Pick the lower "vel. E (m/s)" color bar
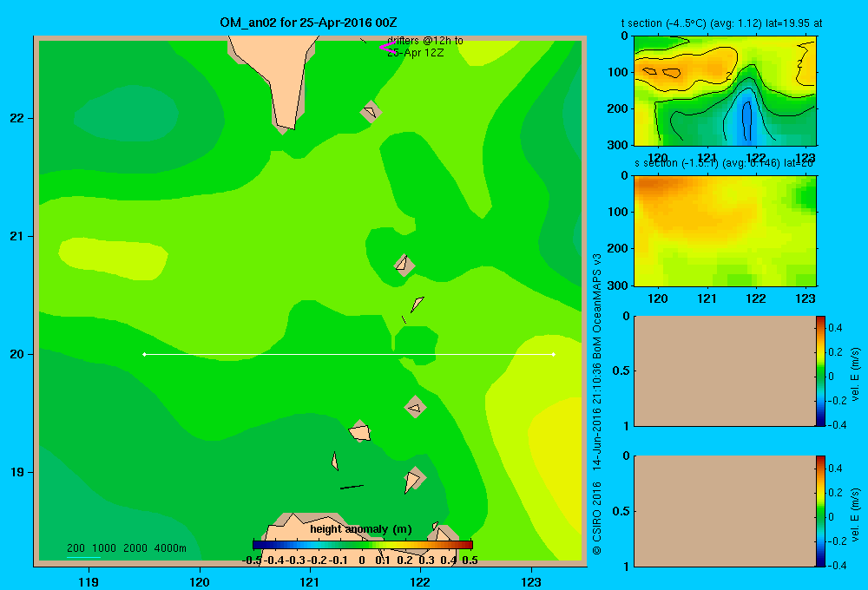Image resolution: width=868 pixels, height=590 pixels. click(820, 511)
